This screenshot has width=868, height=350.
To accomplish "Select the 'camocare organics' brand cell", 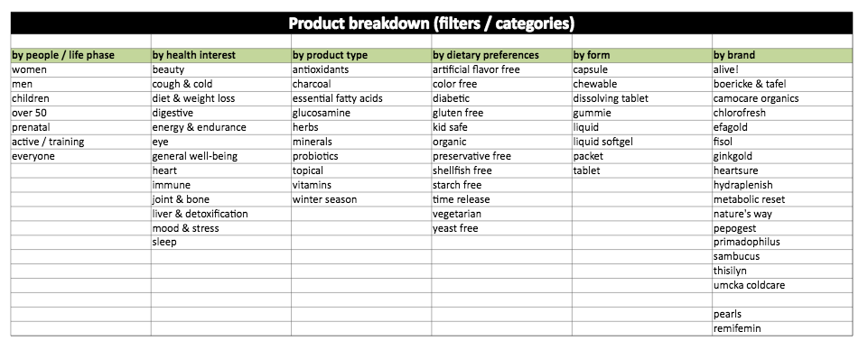I will (782, 98).
